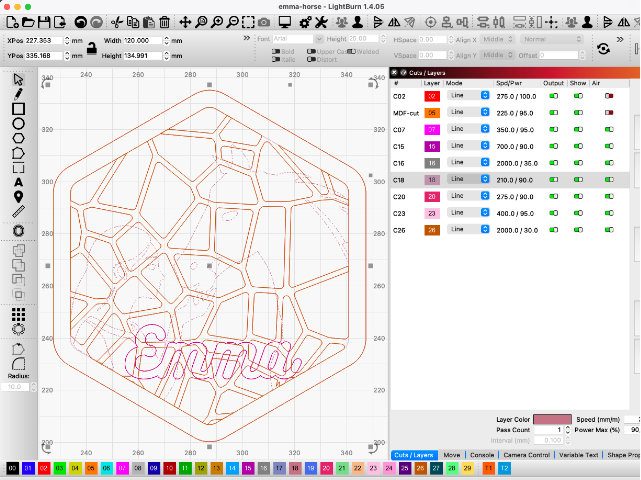
Task: Select the Draw Lines pencil tool
Action: point(18,94)
